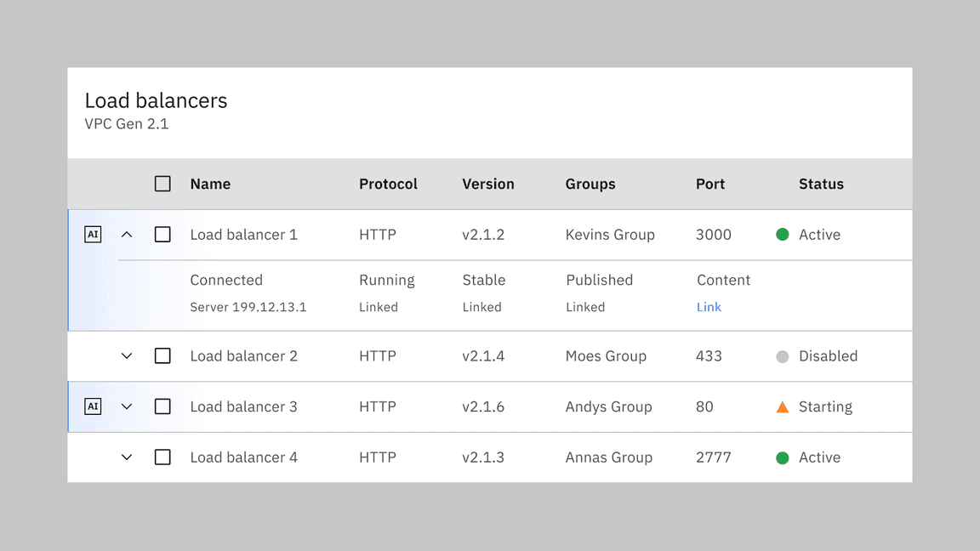Check the Load balancer 4 checkbox
Image resolution: width=980 pixels, height=551 pixels.
tap(162, 457)
